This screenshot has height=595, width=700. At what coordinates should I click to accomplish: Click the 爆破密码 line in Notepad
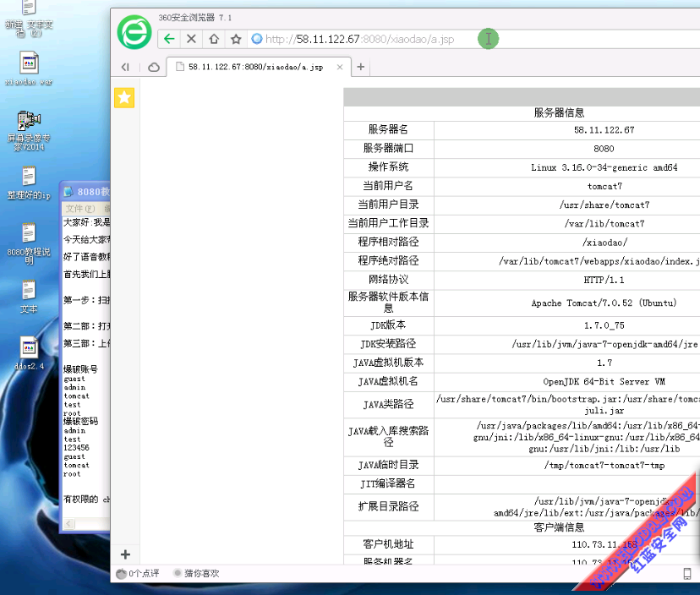click(81, 422)
